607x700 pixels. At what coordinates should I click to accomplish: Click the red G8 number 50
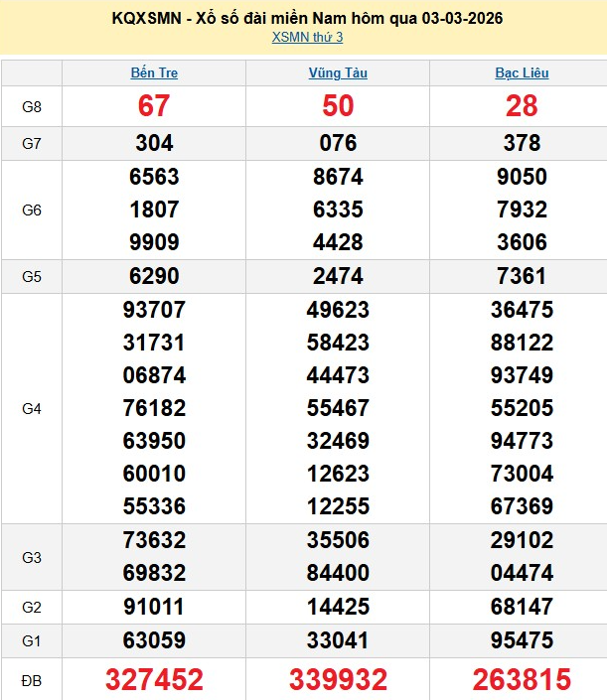tap(338, 106)
